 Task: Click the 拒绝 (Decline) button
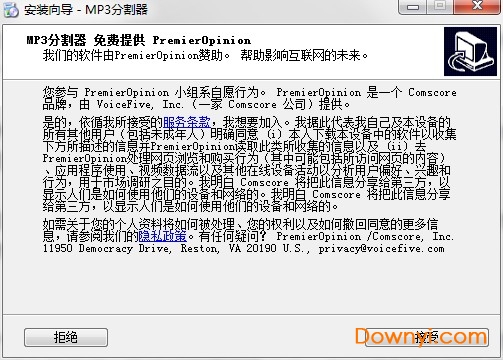(x=66, y=337)
